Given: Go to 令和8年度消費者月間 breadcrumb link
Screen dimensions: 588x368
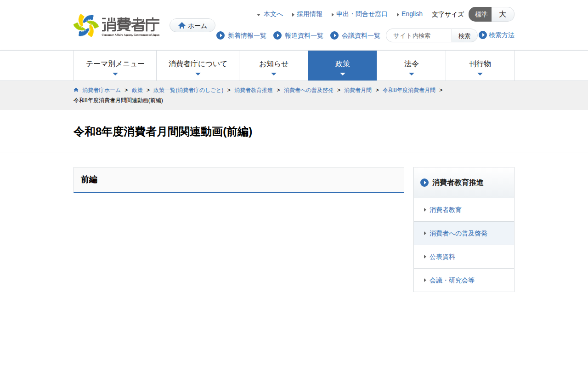Looking at the screenshot, I should (x=409, y=90).
